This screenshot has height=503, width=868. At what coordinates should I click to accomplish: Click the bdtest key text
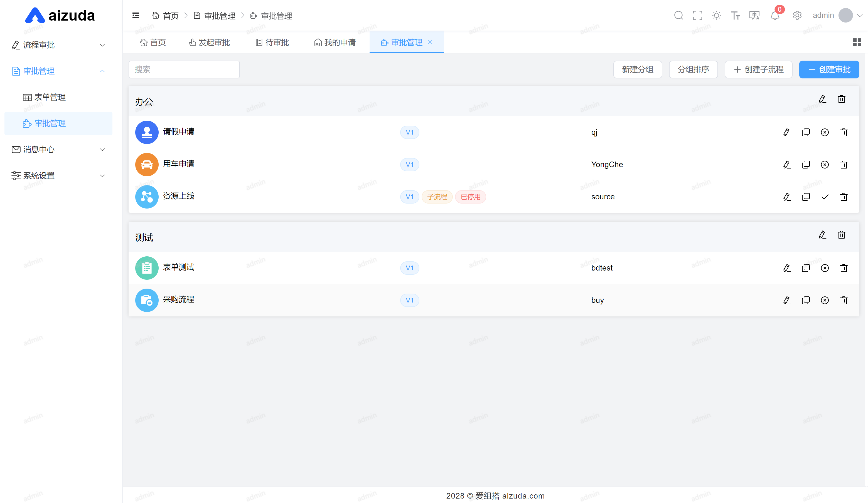pos(602,268)
